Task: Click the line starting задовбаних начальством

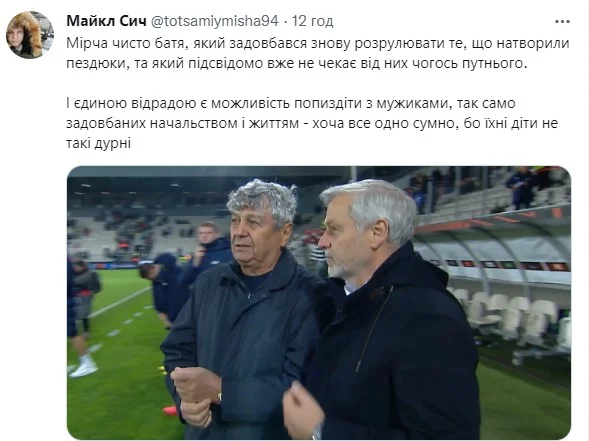Action: point(312,123)
